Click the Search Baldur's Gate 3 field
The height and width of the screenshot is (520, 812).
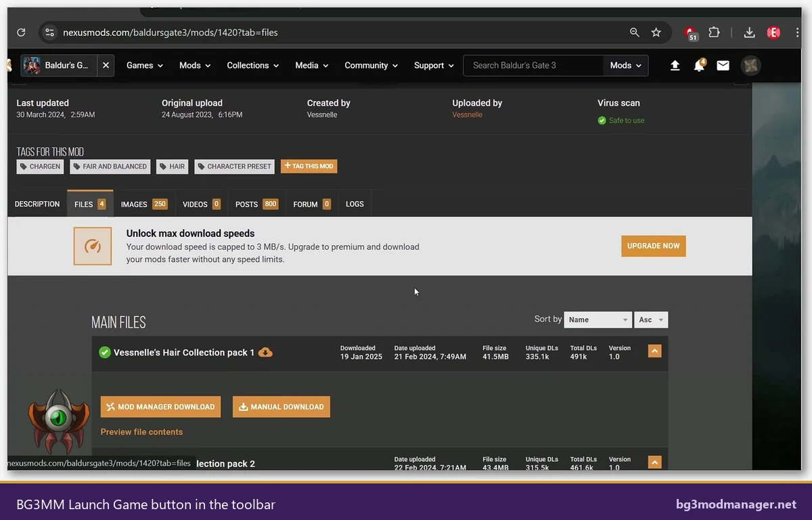pos(533,66)
